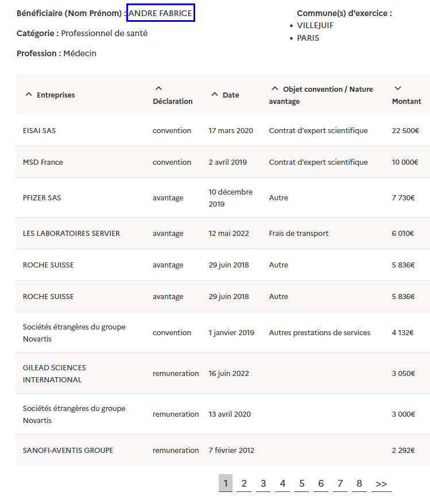
Task: Toggle Montant descending sort arrow
Action: [x=398, y=88]
